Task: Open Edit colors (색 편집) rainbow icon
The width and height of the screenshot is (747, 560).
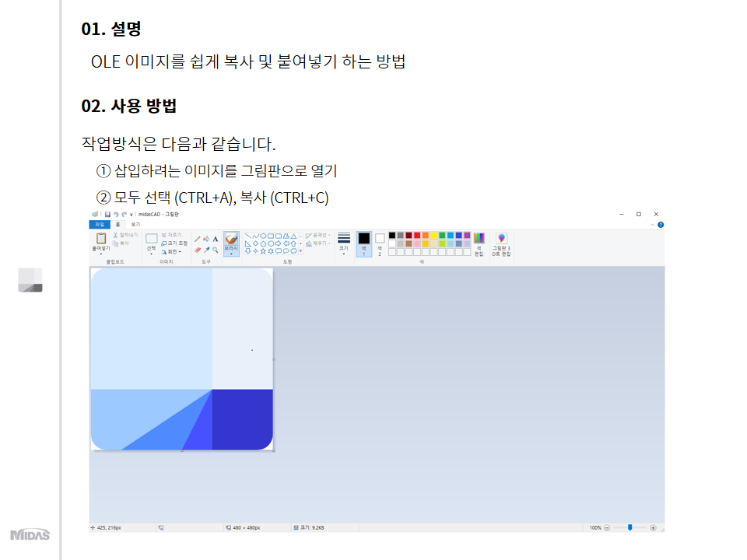Action: tap(479, 238)
